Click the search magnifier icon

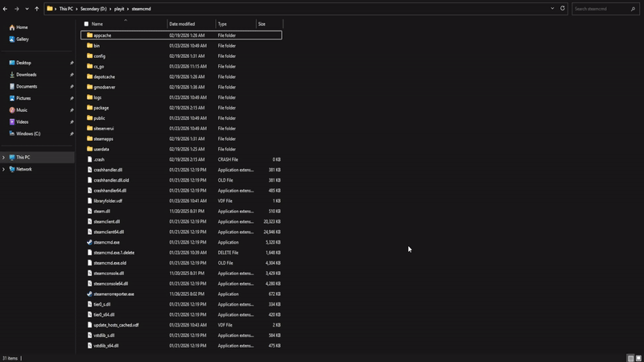pos(633,9)
